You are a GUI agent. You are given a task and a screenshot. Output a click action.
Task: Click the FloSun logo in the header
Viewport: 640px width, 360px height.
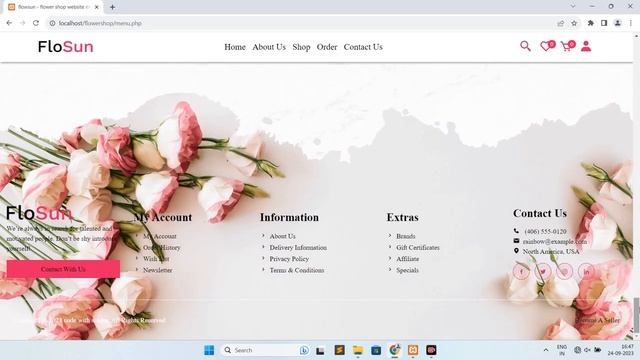coord(66,47)
